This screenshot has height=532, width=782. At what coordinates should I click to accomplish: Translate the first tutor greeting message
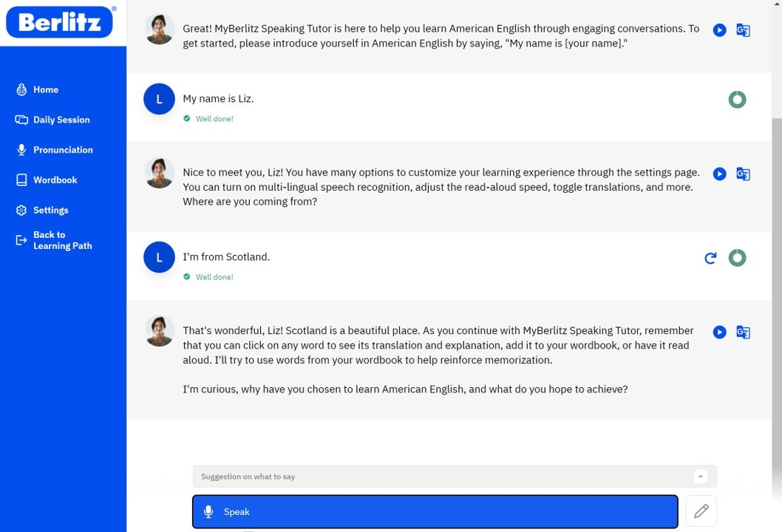pos(743,30)
